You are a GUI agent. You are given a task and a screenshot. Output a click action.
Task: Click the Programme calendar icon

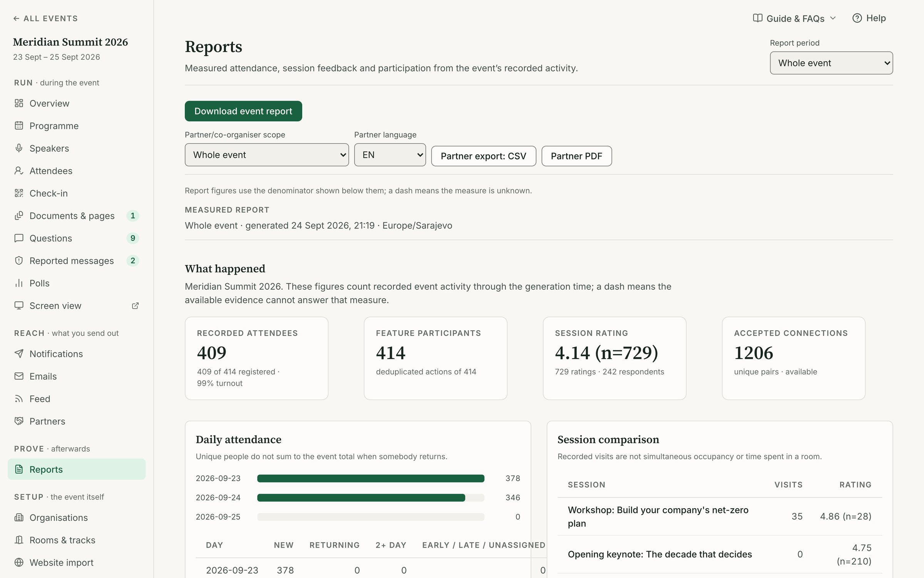pos(19,126)
